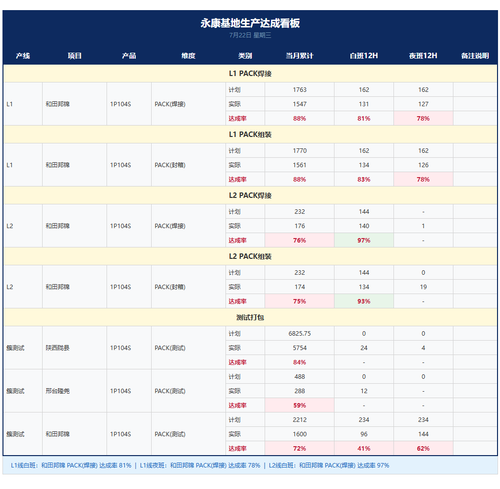The width and height of the screenshot is (500, 489).
Task: Select the 产品 column header
Action: pos(129,56)
